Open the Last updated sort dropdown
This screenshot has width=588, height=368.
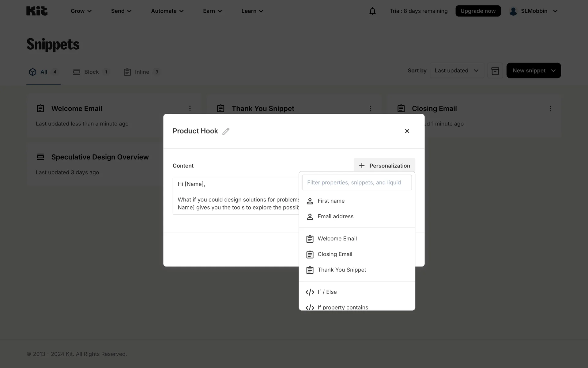pyautogui.click(x=456, y=71)
